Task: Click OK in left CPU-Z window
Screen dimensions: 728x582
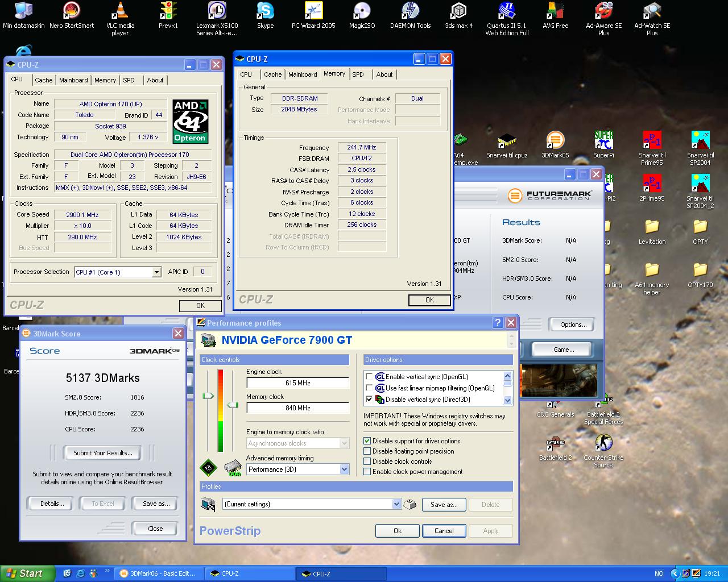Action: click(x=200, y=306)
